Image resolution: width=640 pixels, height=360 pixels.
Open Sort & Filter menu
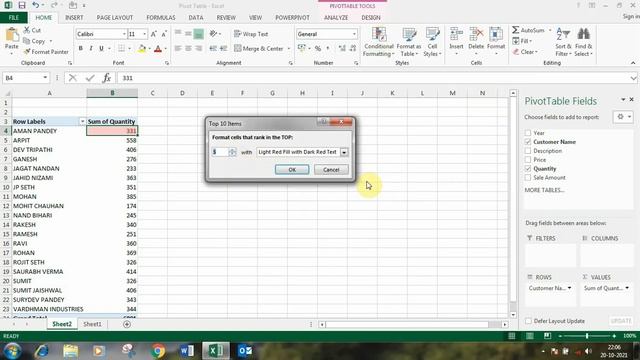[563, 42]
